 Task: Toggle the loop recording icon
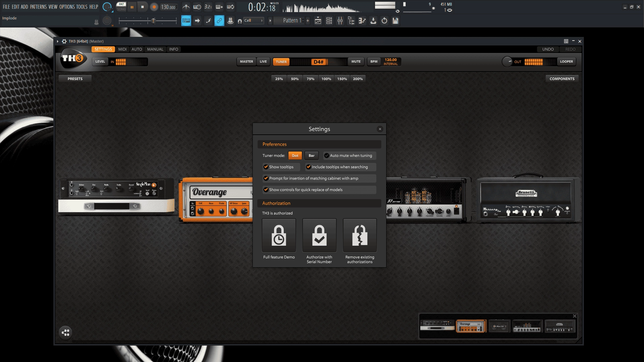coord(230,7)
